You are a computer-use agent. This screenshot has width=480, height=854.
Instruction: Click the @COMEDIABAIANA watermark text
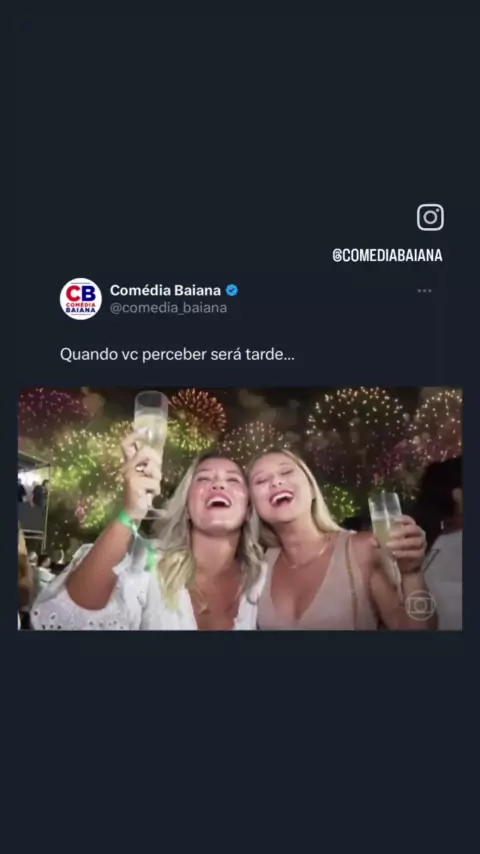click(x=387, y=255)
